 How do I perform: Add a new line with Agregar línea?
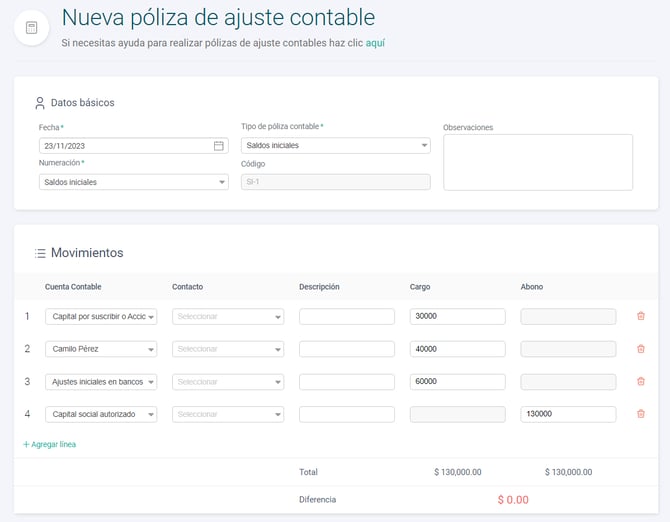click(50, 444)
